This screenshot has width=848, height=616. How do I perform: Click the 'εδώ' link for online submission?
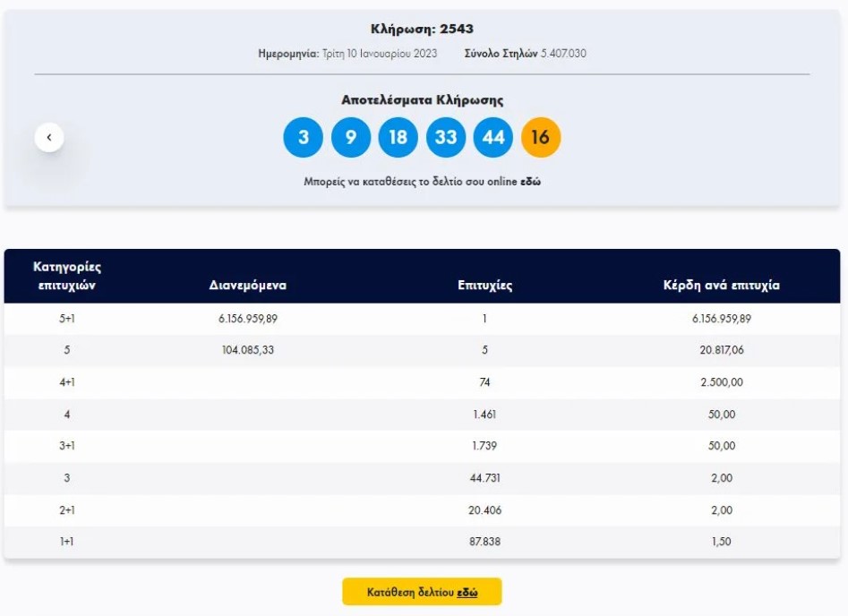[530, 182]
